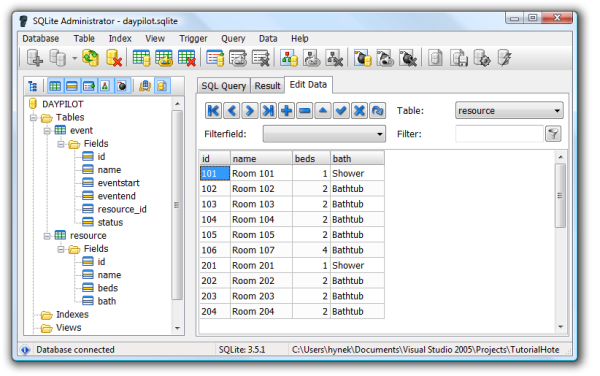Click the Create Trigger bomb icon

[x=362, y=59]
